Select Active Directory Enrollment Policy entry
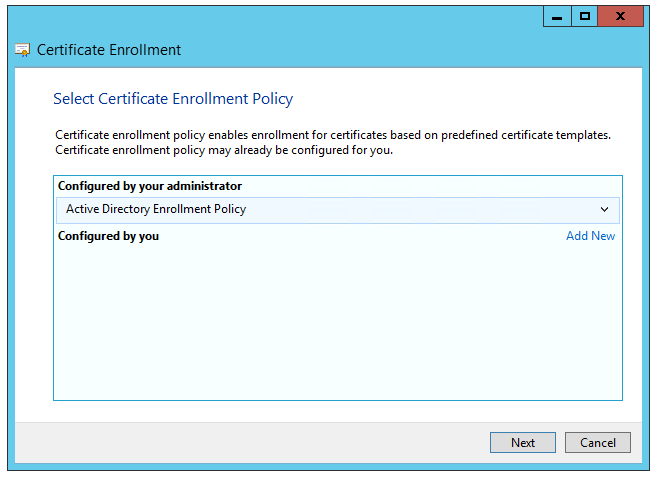Image resolution: width=658 pixels, height=478 pixels. point(156,209)
